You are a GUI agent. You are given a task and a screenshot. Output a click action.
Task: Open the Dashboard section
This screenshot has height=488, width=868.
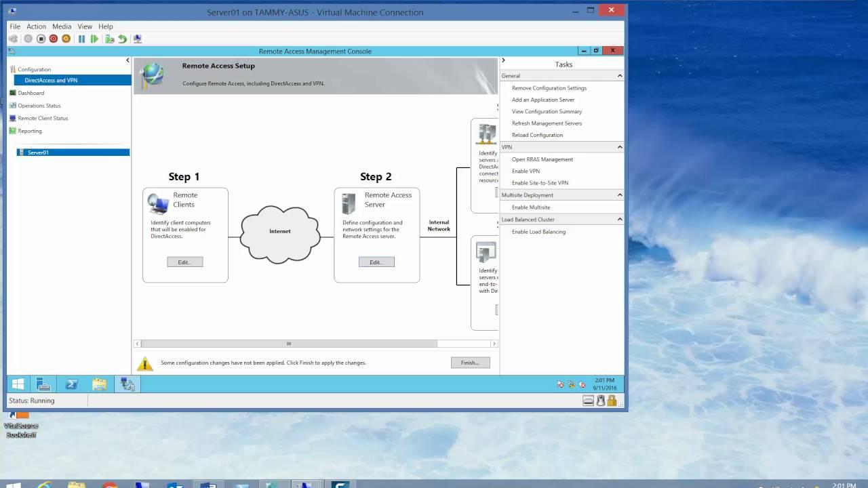tap(31, 93)
